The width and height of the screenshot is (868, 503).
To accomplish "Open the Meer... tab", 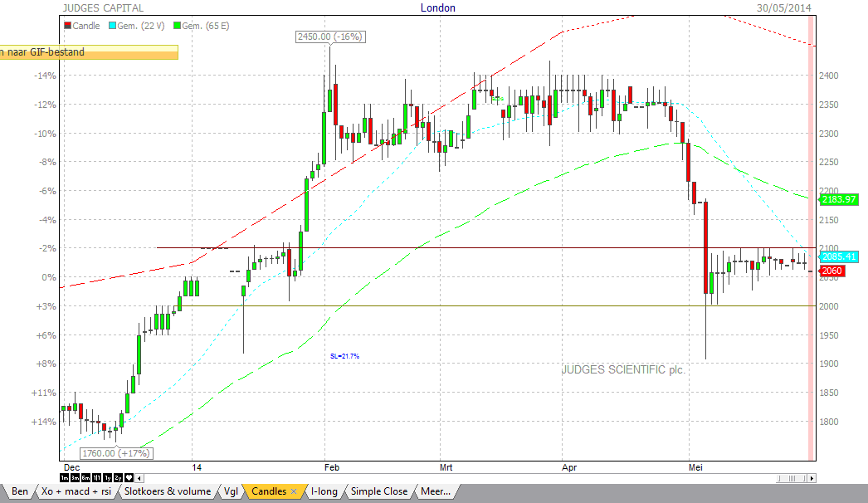I will [436, 491].
